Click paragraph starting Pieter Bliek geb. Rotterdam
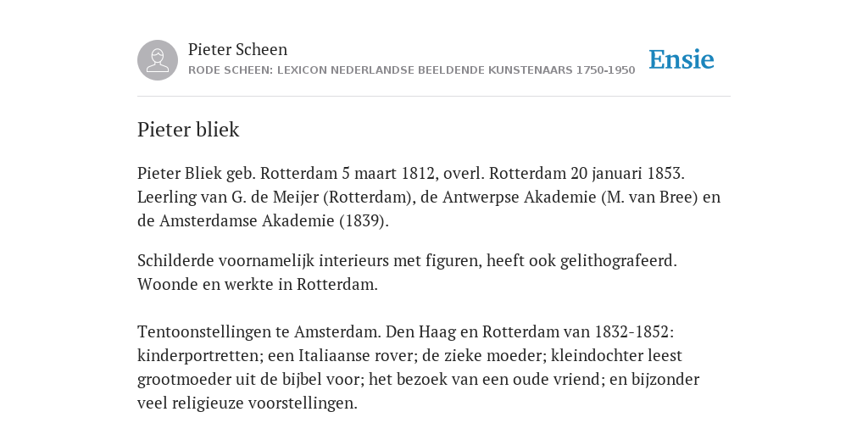The image size is (868, 434). (429, 197)
